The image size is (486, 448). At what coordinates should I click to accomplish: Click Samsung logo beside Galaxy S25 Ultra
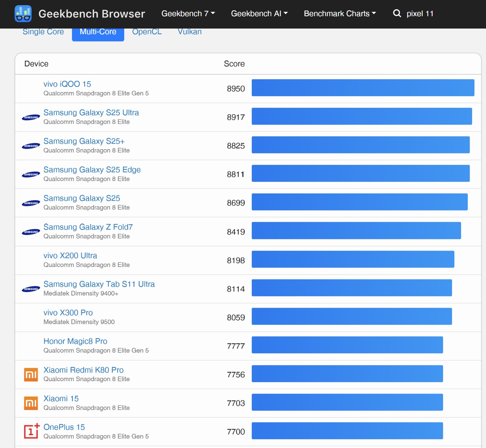[x=31, y=117]
